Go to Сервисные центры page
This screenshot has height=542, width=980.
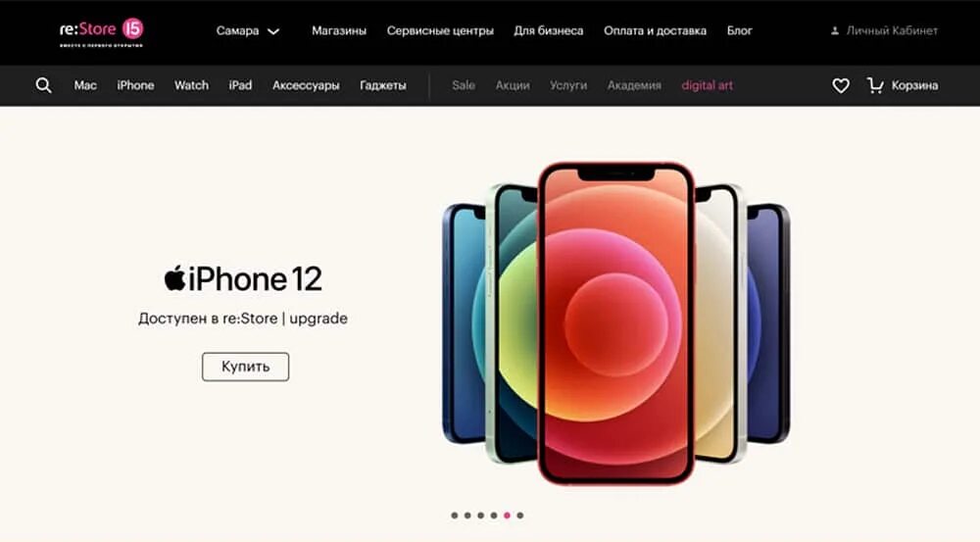point(440,30)
